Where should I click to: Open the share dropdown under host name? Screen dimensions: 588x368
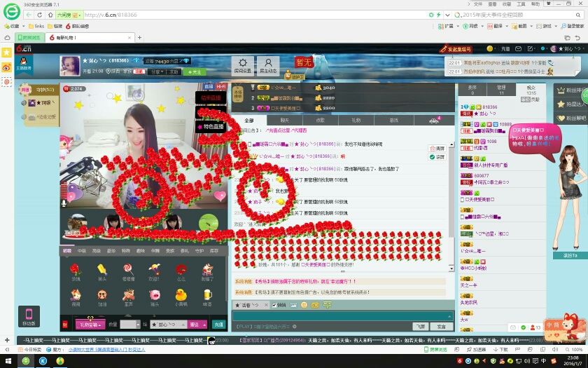pyautogui.click(x=158, y=71)
